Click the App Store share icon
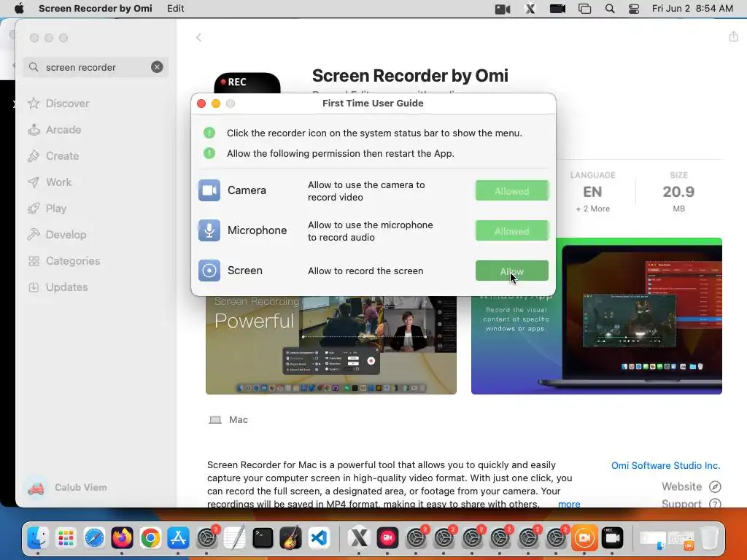The image size is (747, 560). pos(733,36)
